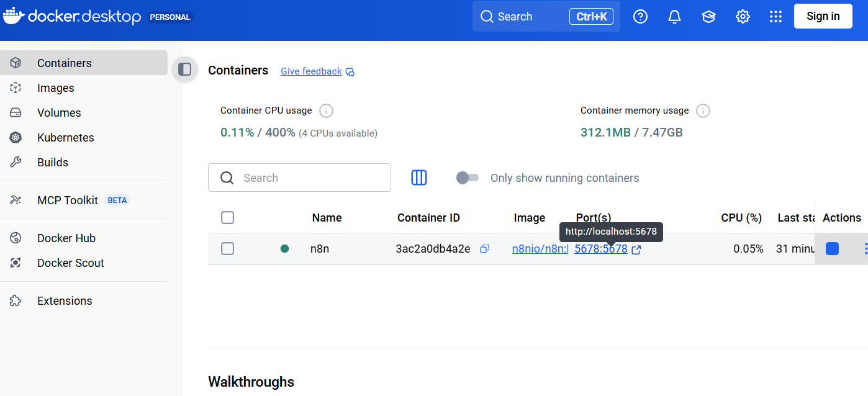The image size is (868, 396).
Task: Collapse the sidebar with the panel icon
Action: click(184, 70)
